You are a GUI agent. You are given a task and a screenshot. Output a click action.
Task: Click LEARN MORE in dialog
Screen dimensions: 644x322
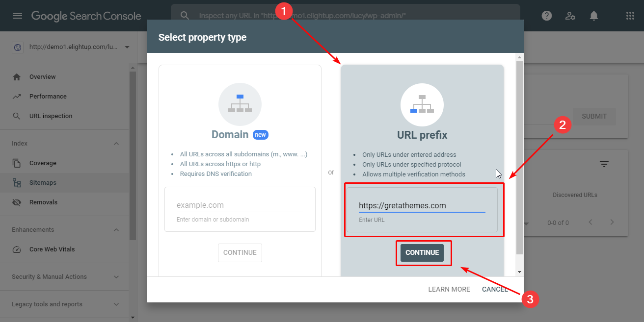point(449,290)
